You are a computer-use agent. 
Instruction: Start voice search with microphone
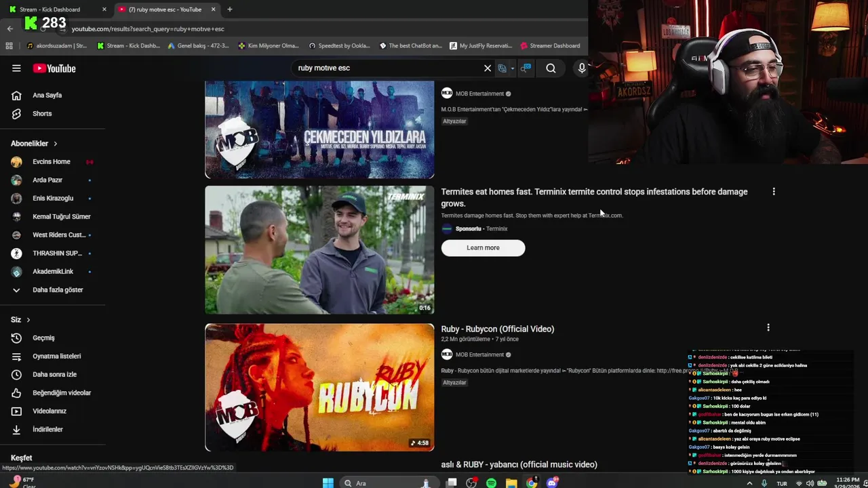(581, 68)
